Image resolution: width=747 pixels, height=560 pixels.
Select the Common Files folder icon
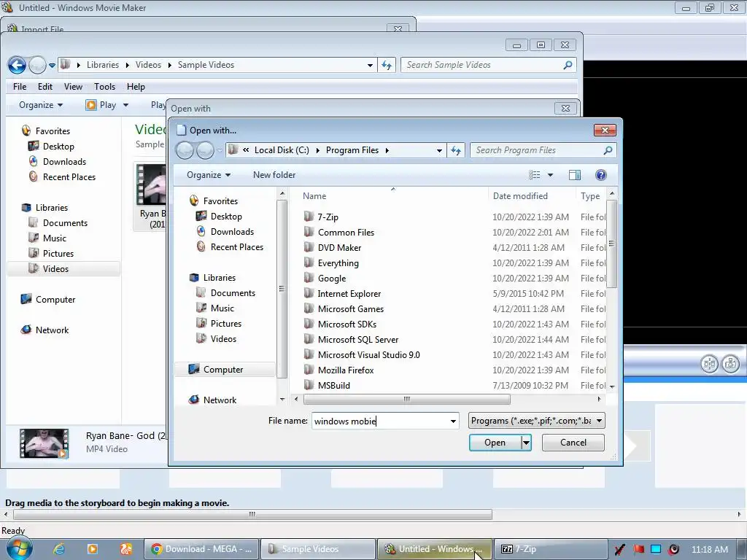point(309,232)
